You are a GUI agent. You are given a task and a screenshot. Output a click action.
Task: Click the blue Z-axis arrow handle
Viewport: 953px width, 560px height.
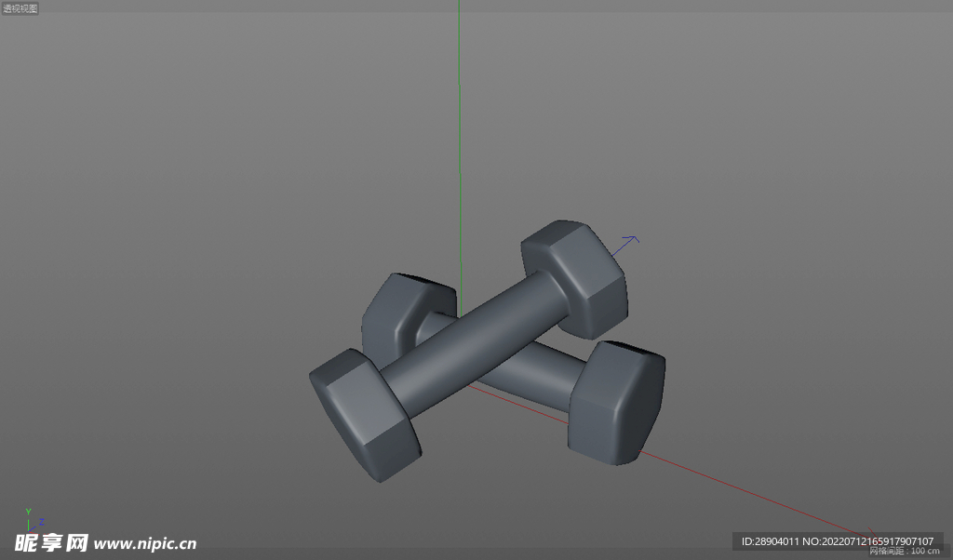[x=626, y=246]
